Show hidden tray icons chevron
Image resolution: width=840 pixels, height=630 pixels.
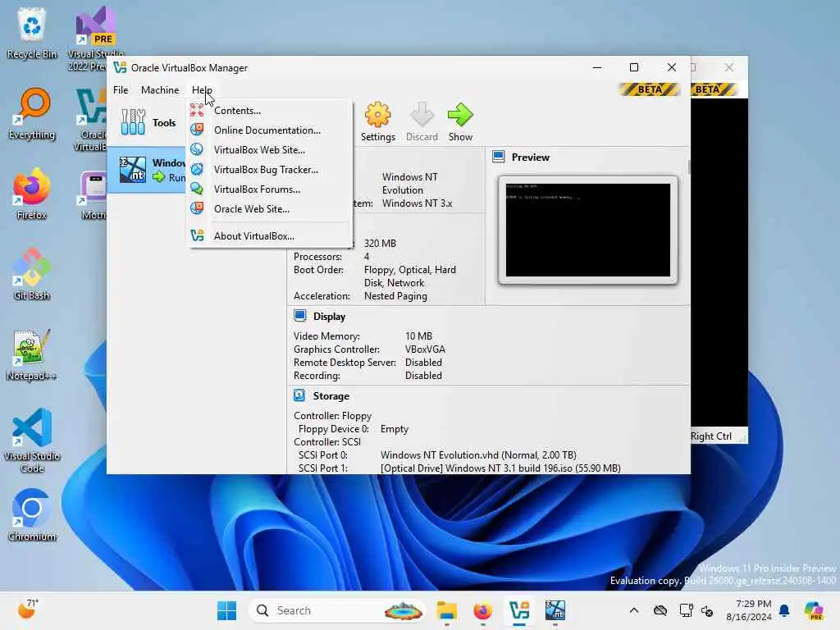(634, 610)
